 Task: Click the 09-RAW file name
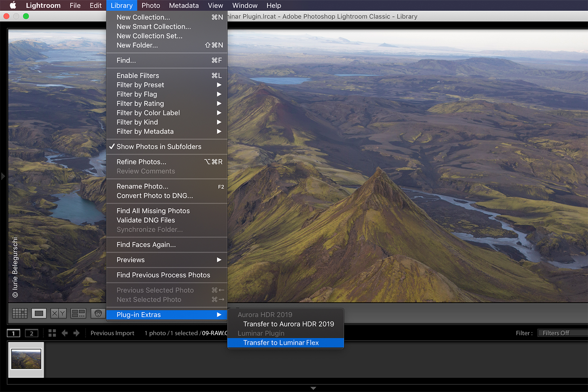point(215,333)
